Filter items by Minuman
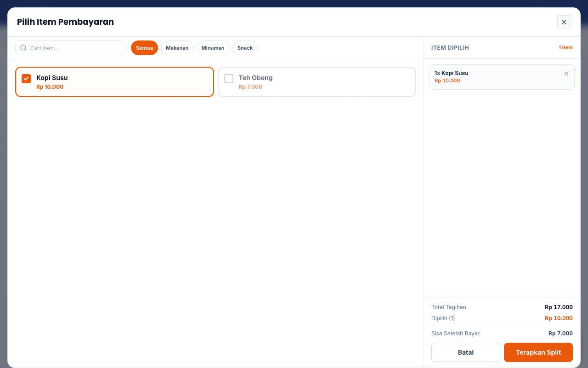588x368 pixels. (213, 48)
